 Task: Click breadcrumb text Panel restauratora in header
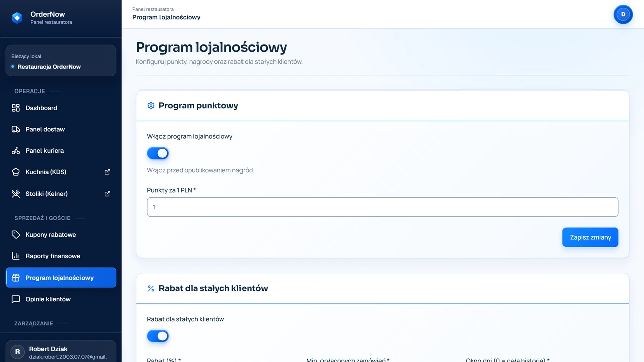(x=153, y=9)
